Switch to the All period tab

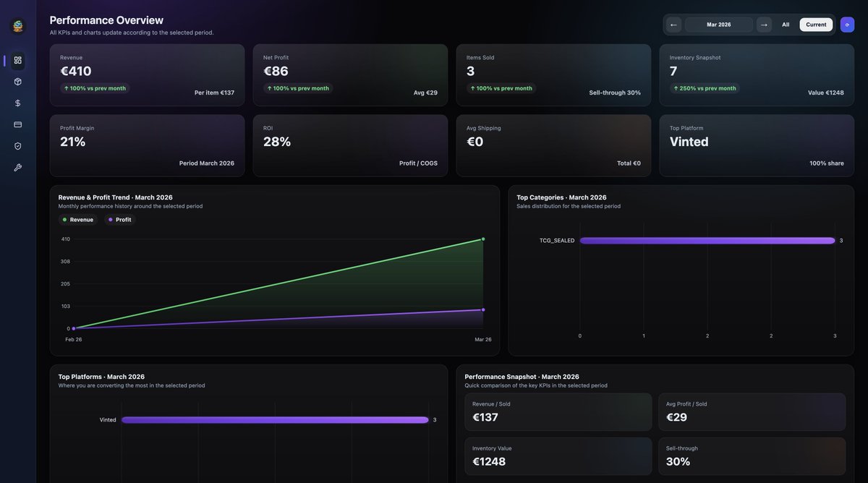(786, 25)
